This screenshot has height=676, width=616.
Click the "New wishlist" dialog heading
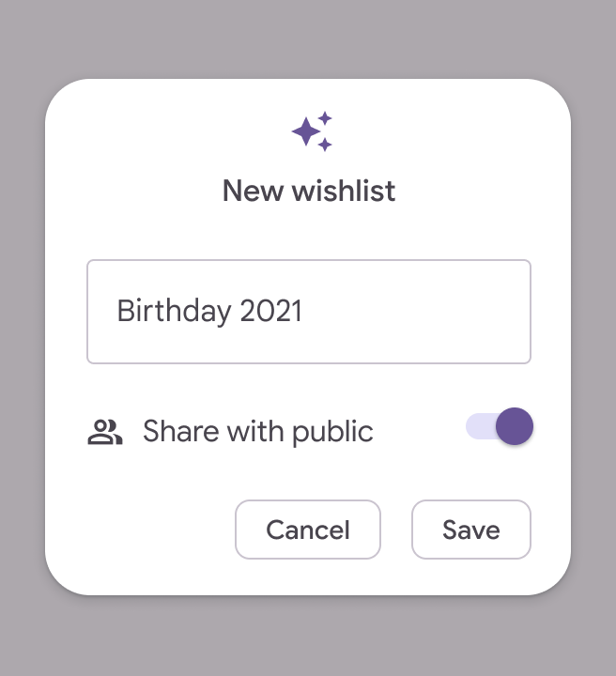309,192
